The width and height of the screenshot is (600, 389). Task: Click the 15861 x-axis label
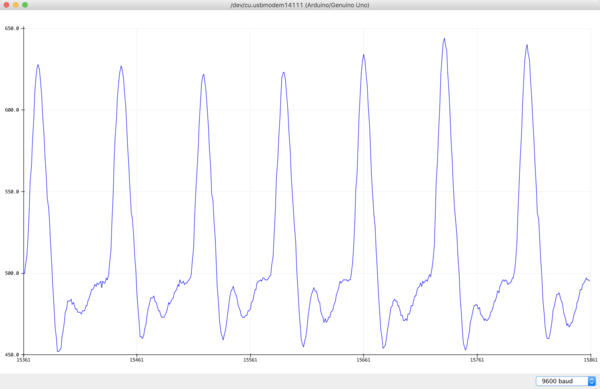(x=590, y=360)
